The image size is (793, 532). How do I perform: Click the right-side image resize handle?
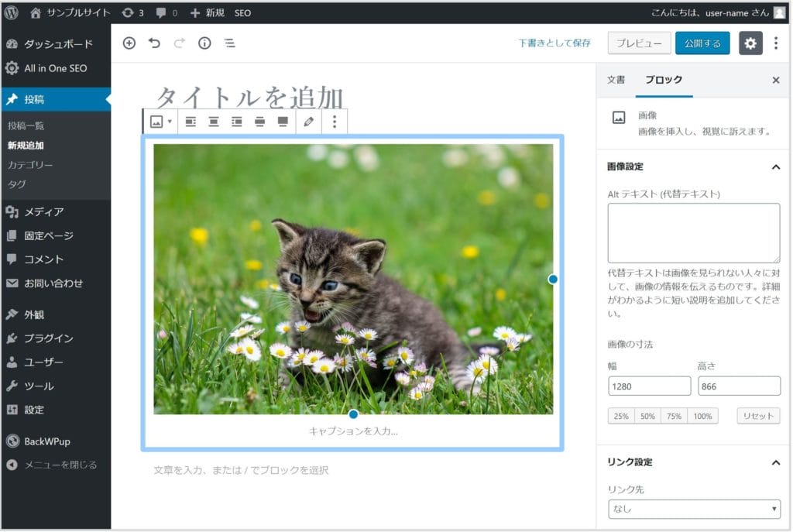click(553, 279)
